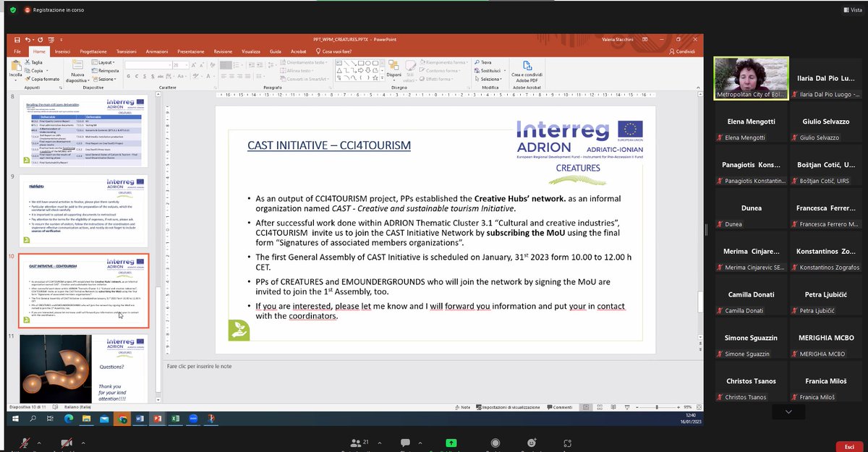The height and width of the screenshot is (452, 868).
Task: Expand the Sostituisci dropdown arrow
Action: point(504,71)
